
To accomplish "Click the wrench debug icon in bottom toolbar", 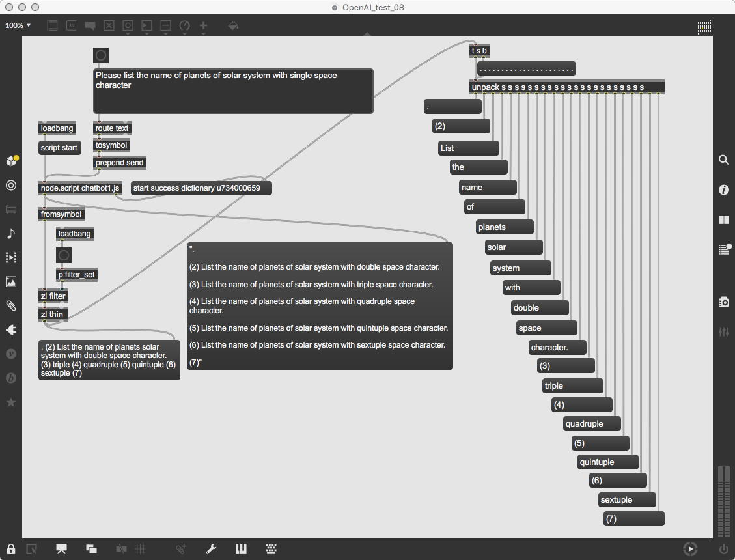I will click(x=211, y=549).
